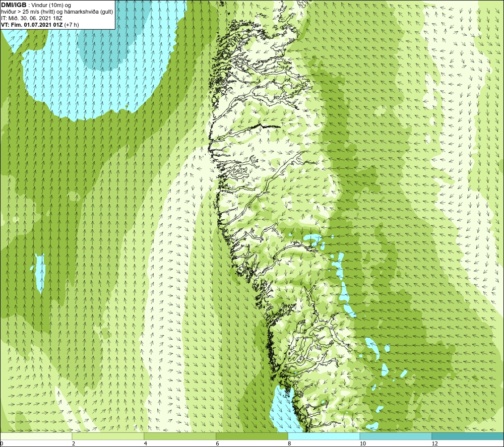Image resolution: width=504 pixels, height=447 pixels.
Task: Click the 0–2 m/s palest color scale segment
Action: coord(36,436)
